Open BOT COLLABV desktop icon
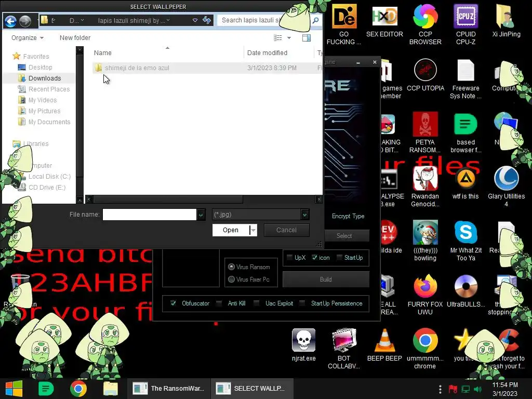 (344, 349)
